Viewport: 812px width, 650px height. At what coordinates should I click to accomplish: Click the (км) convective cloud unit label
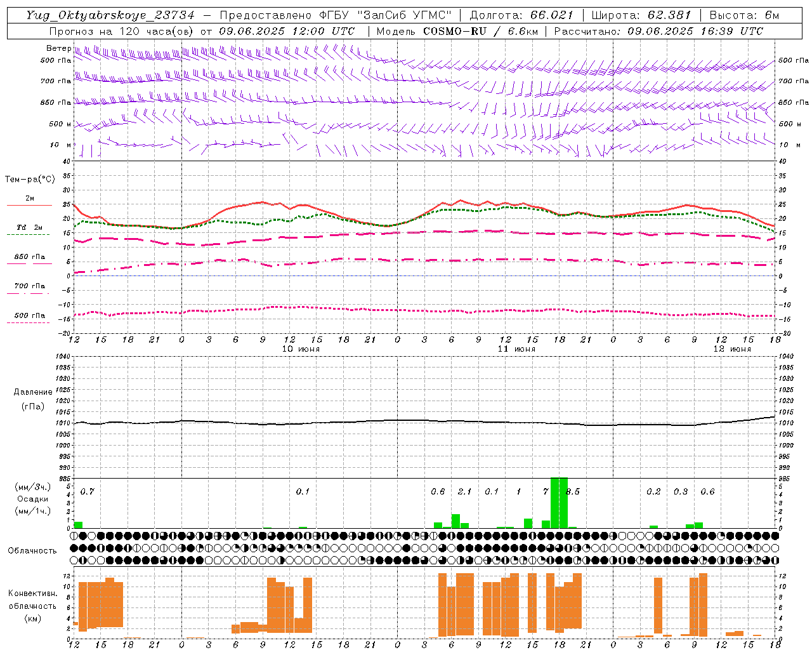pyautogui.click(x=33, y=618)
